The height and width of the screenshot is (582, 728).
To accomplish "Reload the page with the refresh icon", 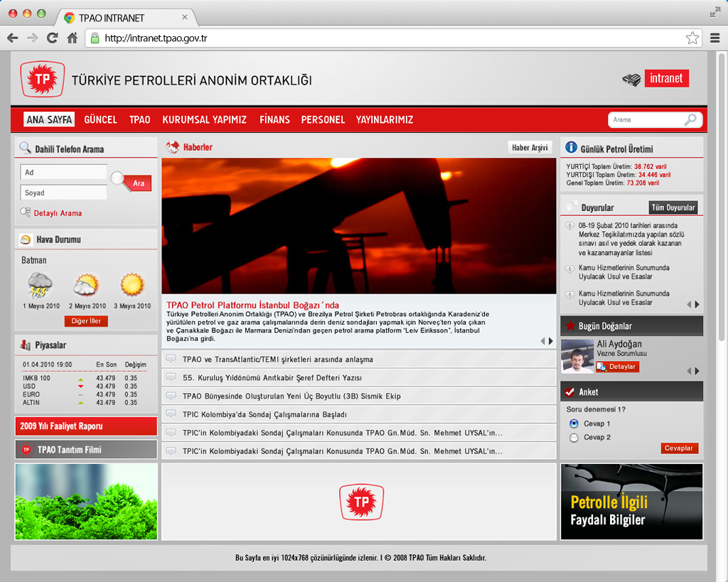I will click(x=52, y=38).
